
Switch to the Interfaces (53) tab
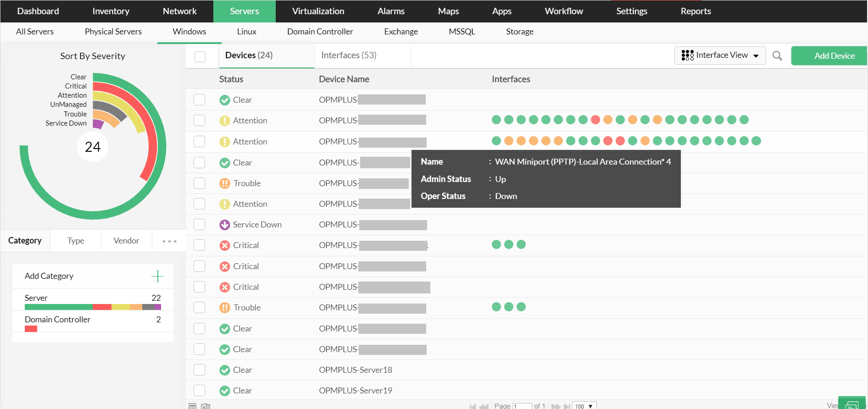(x=349, y=55)
